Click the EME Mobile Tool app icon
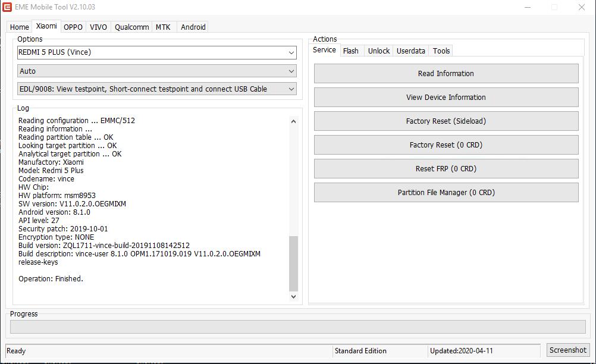Screen dimensions: 596x364 [x=7, y=7]
